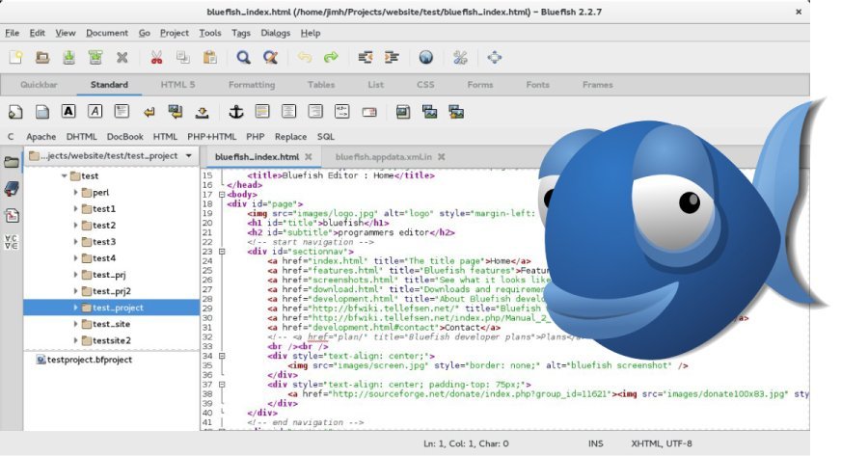Preview in browser with globe icon
868x456 pixels.
425,58
